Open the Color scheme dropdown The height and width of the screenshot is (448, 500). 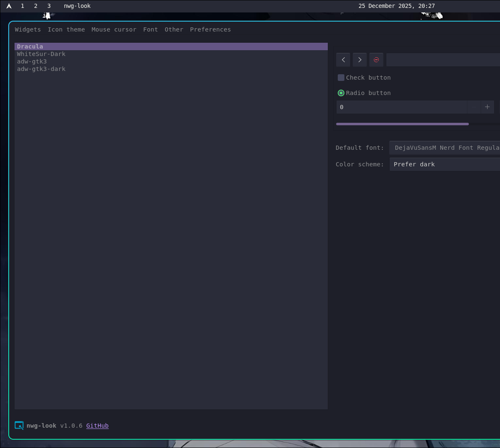pyautogui.click(x=444, y=164)
